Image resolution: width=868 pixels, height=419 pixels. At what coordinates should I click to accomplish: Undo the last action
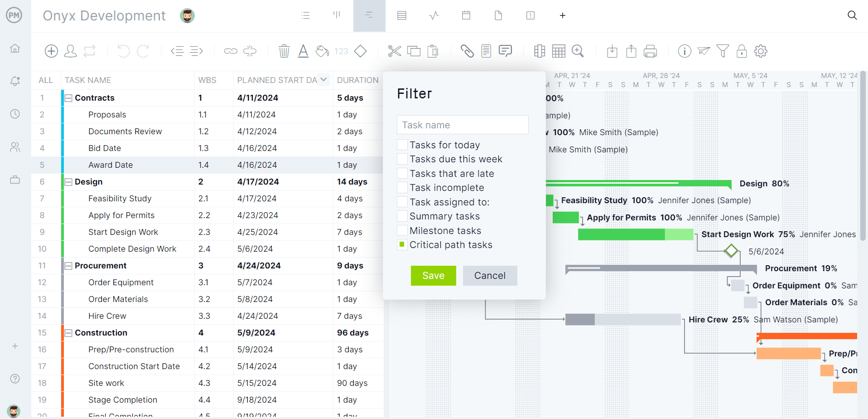point(123,51)
